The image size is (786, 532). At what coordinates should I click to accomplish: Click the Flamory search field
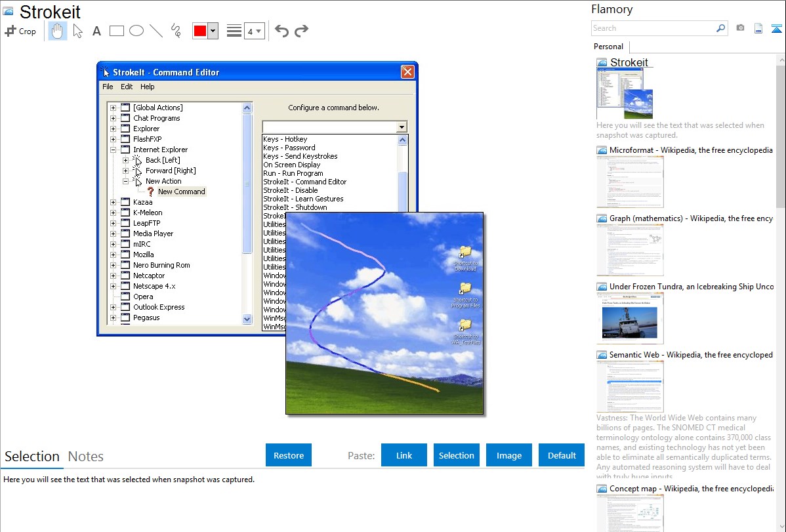coord(653,28)
